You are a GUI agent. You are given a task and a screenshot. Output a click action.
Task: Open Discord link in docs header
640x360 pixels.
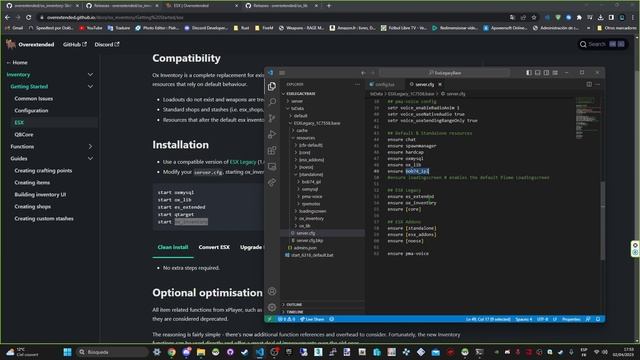click(107, 44)
